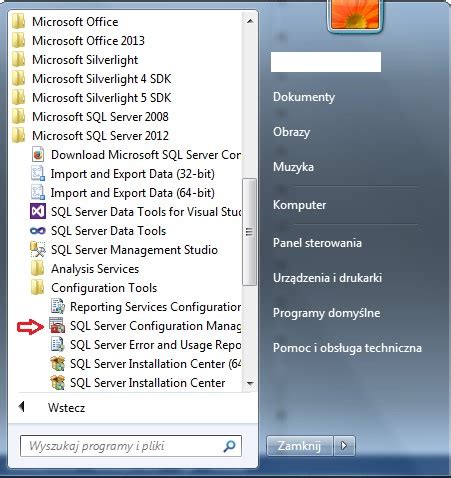
Task: Launch SQL Server Data Tools entry
Action: 108,231
